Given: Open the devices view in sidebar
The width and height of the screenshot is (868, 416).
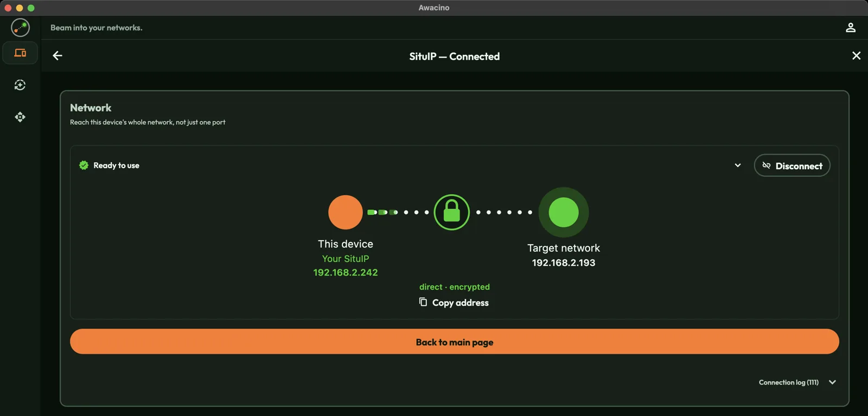Looking at the screenshot, I should pos(20,53).
